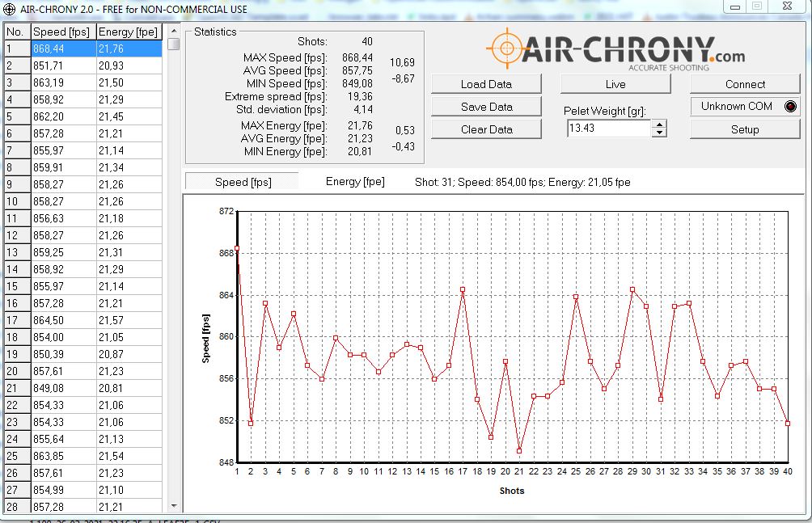Select shot 2 speed cell 851,71
The image size is (812, 523).
click(64, 65)
